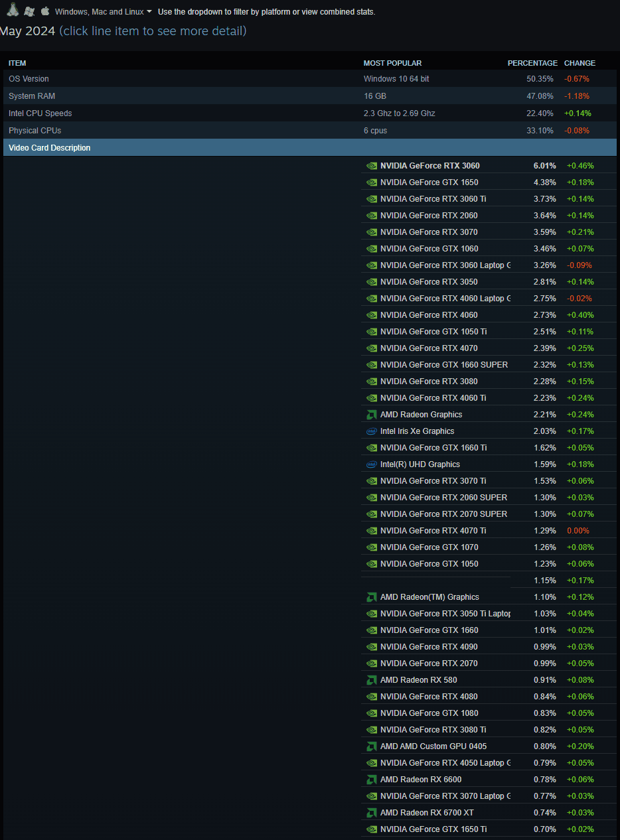Select the NVIDIA GeForce RTX 3070 Ti text
This screenshot has width=620, height=840.
coord(433,481)
